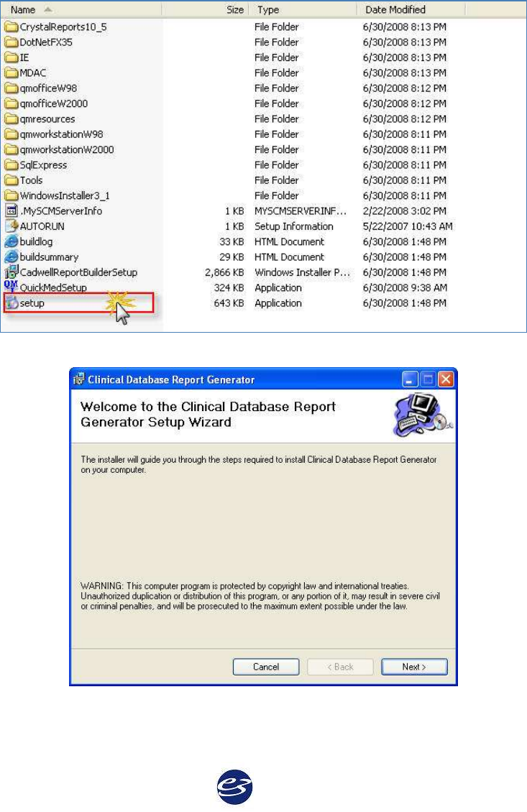Image resolution: width=527 pixels, height=812 pixels.
Task: Click the '2,866 KB' size value
Action: [x=224, y=272]
